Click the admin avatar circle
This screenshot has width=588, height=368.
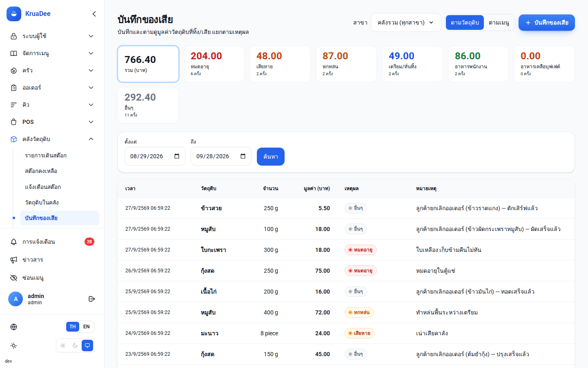[x=16, y=299]
